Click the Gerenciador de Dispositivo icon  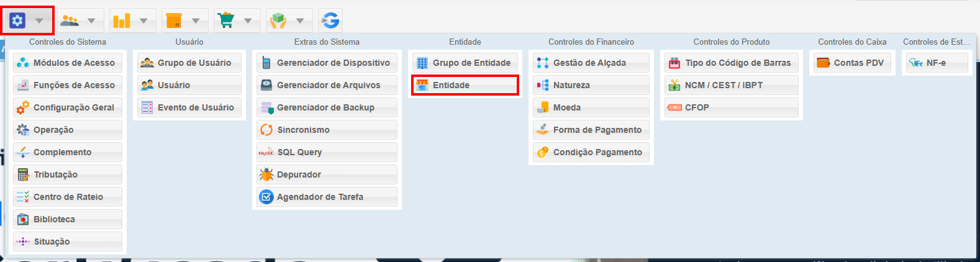[x=266, y=63]
